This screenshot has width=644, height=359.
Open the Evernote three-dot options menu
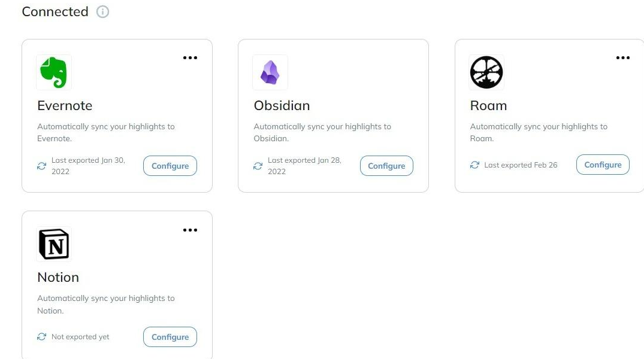tap(190, 58)
